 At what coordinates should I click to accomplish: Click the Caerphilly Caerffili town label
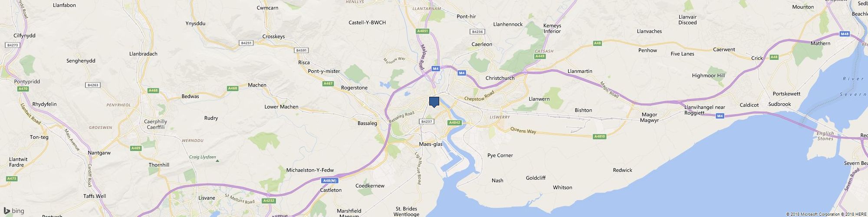[155, 125]
